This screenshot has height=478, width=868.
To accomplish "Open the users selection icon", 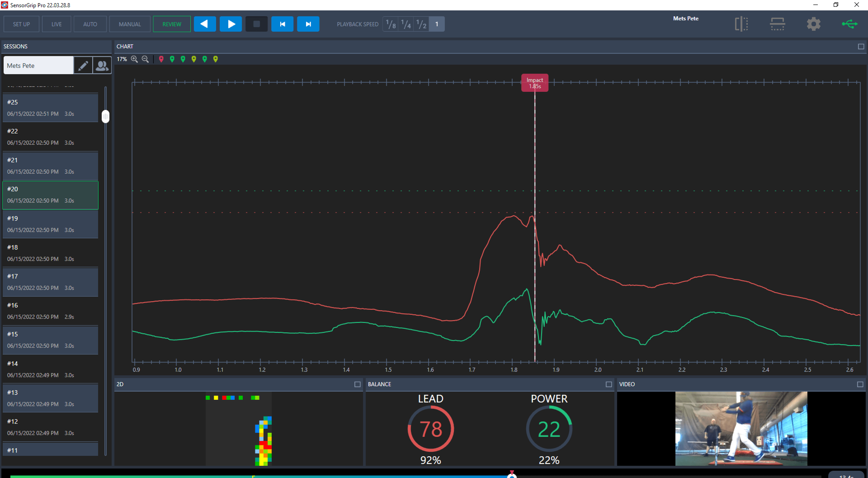I will (x=102, y=65).
